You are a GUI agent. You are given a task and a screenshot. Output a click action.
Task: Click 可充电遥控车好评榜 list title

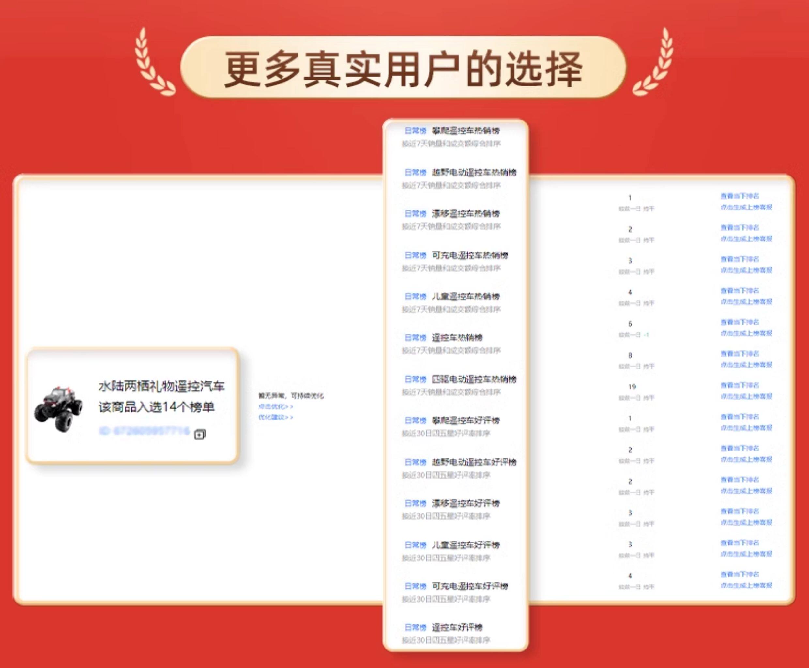point(470,586)
